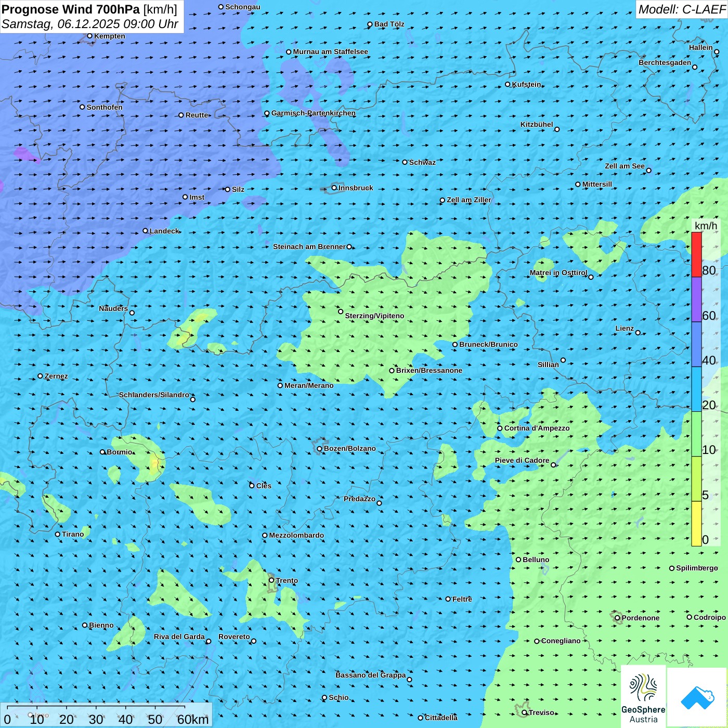Image resolution: width=728 pixels, height=728 pixels.
Task: Click the forecast date 'Samstag, 06.12.2025' text
Action: click(60, 24)
